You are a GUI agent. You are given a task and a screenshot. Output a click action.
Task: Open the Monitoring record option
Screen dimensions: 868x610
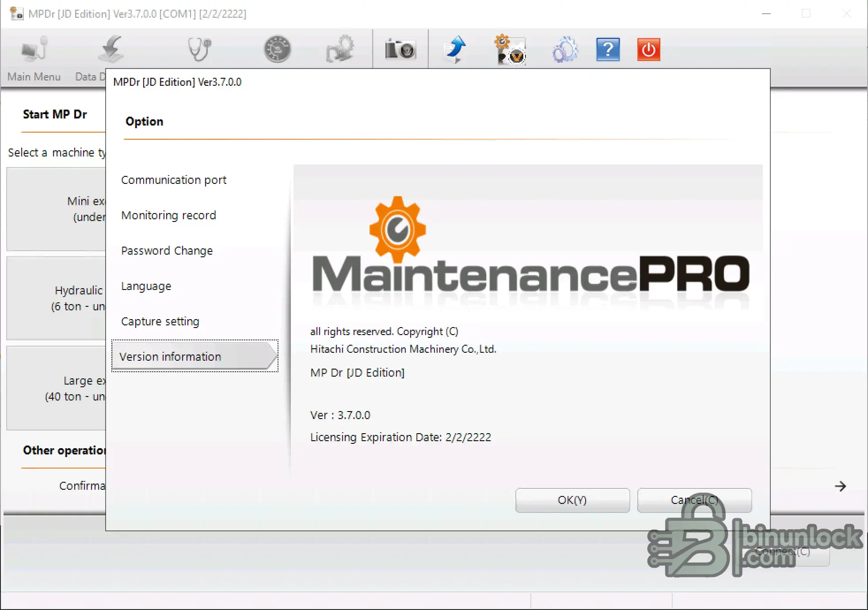pyautogui.click(x=168, y=215)
